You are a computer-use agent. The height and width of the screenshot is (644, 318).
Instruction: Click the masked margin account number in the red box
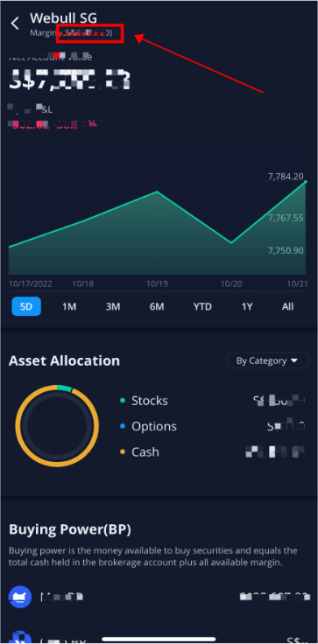(x=89, y=33)
